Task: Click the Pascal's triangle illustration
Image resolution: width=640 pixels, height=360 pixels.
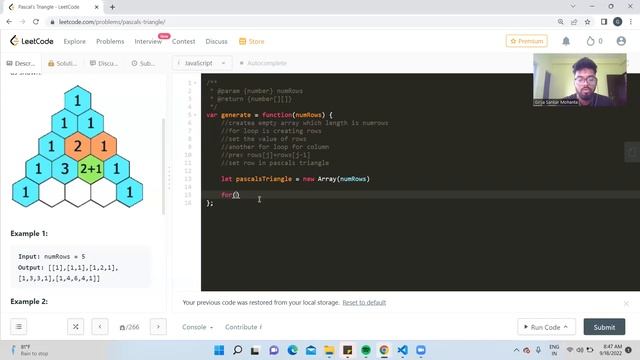Action: [78, 146]
